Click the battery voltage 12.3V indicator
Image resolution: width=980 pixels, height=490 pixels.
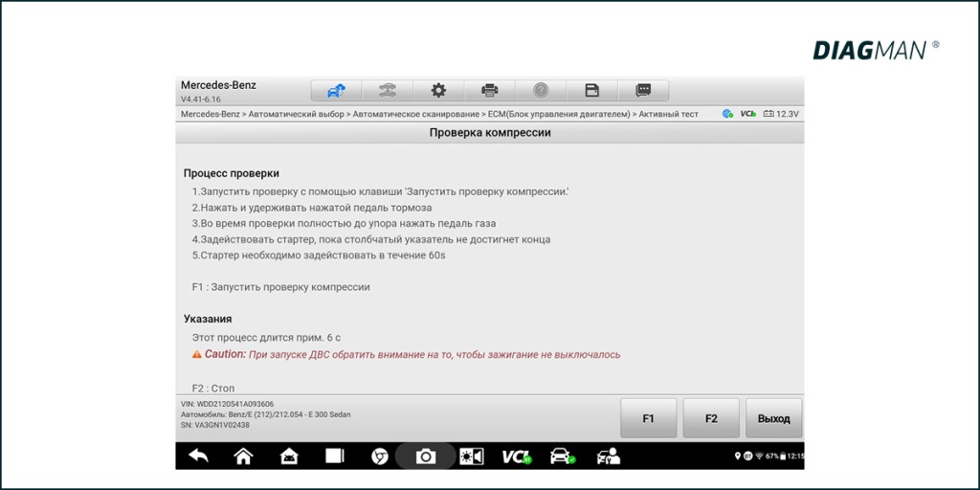click(x=780, y=114)
